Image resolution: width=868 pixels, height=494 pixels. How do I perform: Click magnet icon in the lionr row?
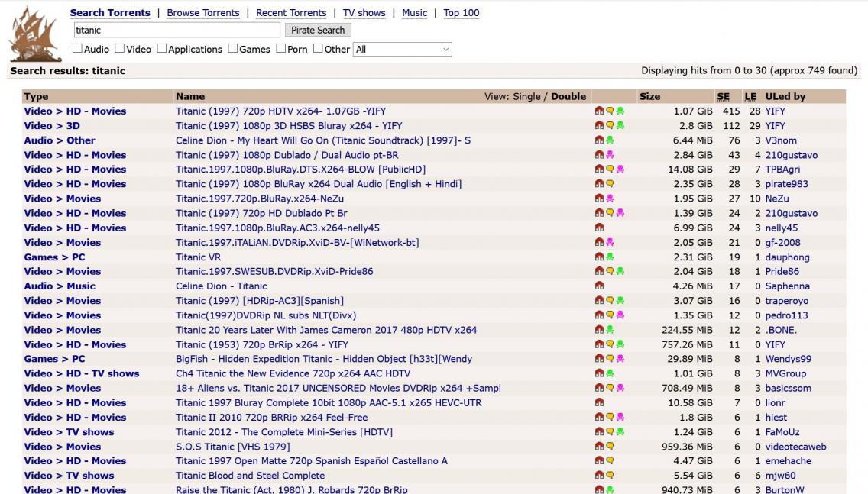coord(599,402)
